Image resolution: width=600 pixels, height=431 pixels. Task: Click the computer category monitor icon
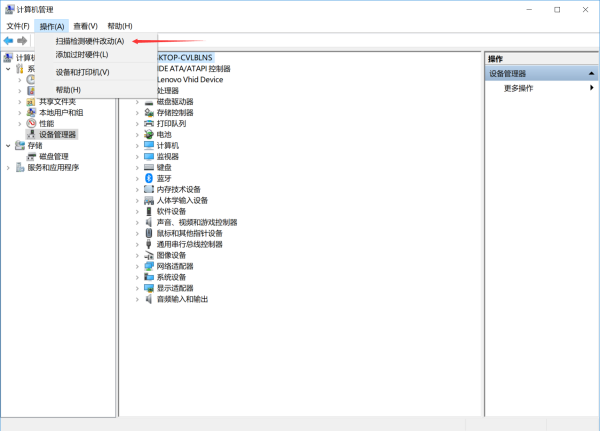(149, 145)
